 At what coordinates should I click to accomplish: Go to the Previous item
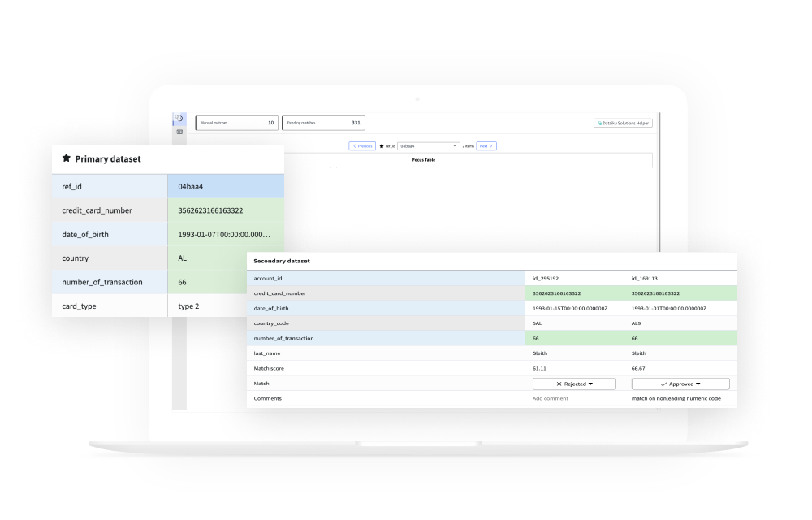point(362,146)
